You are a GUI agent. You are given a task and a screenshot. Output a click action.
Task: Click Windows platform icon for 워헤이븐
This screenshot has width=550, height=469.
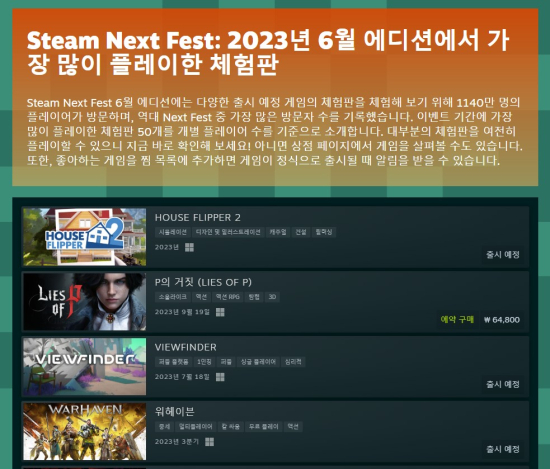point(209,442)
